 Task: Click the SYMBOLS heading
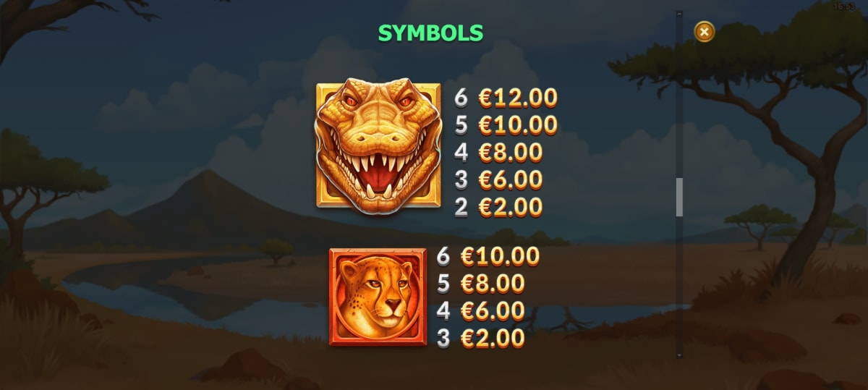[431, 33]
